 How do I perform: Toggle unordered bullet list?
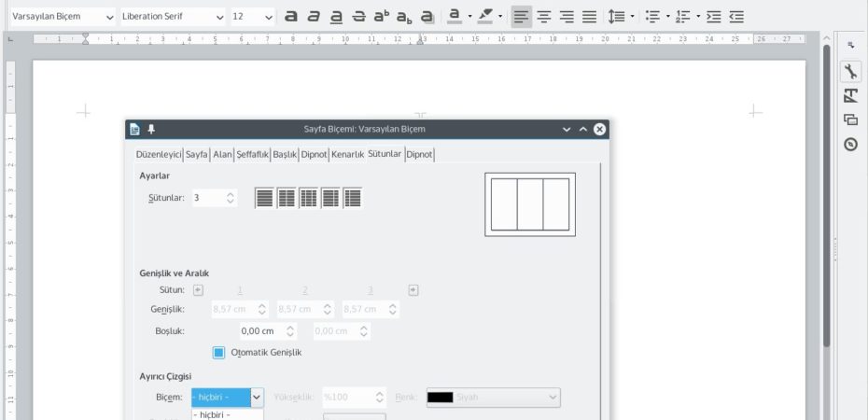pos(652,17)
